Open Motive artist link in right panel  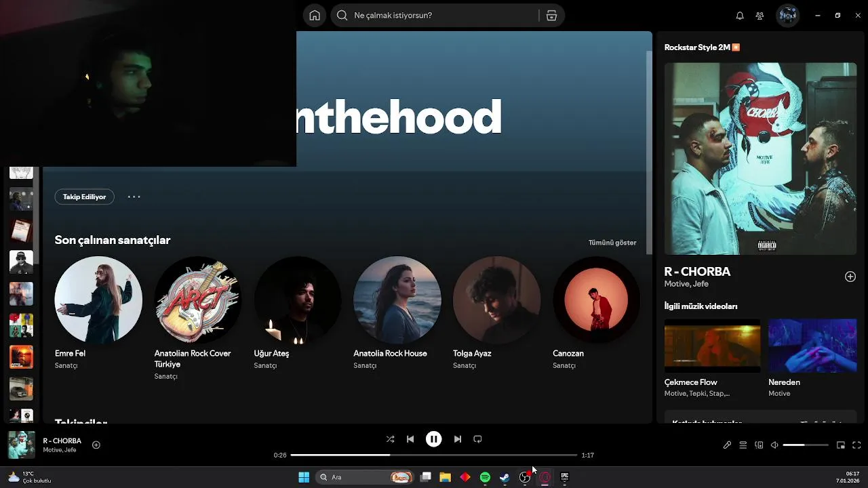coord(676,284)
